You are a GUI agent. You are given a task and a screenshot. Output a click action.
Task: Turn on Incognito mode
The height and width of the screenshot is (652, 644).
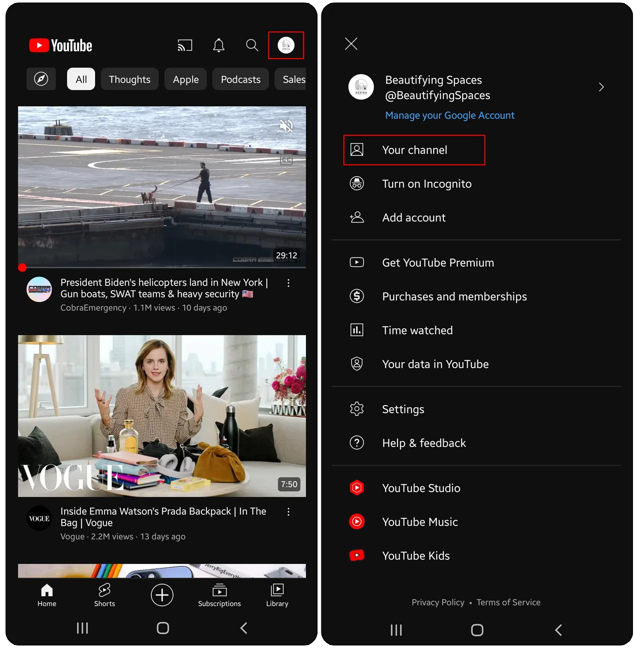pyautogui.click(x=426, y=184)
